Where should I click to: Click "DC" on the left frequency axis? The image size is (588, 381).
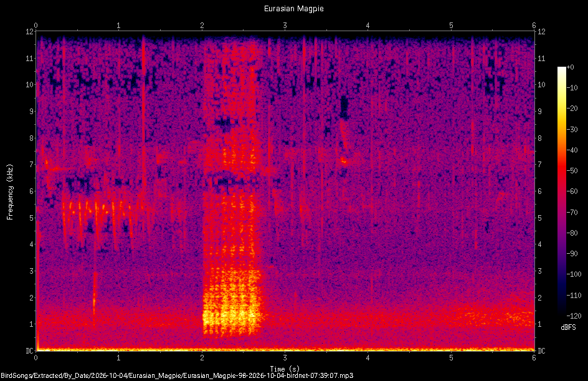tap(30, 351)
